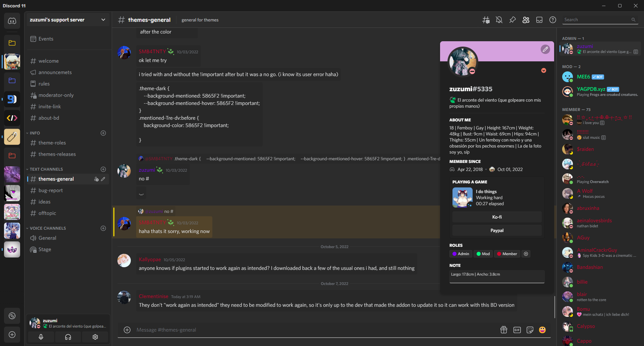Mute your microphone

41,337
